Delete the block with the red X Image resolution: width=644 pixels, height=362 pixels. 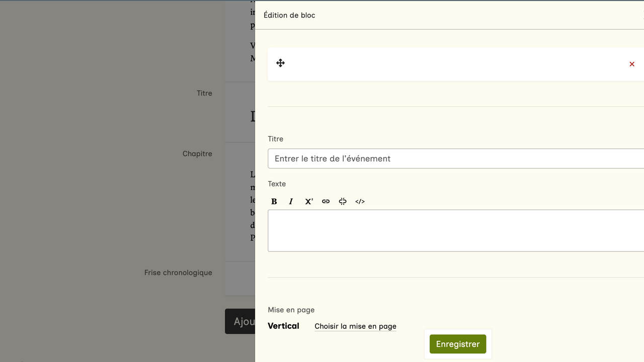click(x=632, y=64)
